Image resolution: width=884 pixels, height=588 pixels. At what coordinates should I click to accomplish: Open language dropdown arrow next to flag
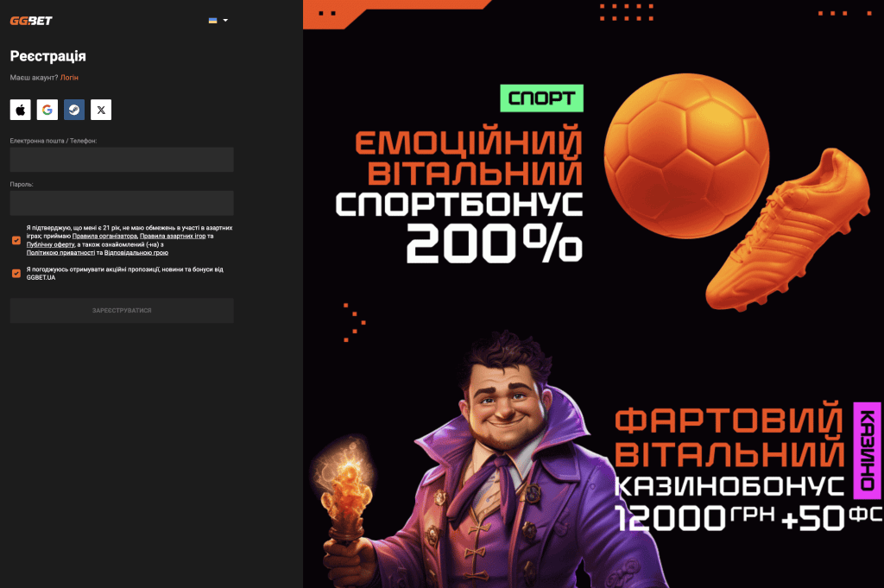click(x=225, y=20)
